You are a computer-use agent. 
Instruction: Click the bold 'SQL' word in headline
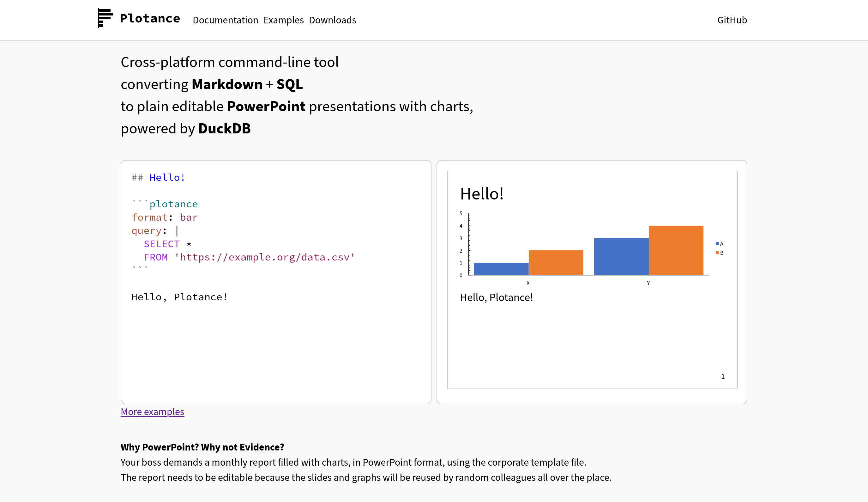[290, 84]
